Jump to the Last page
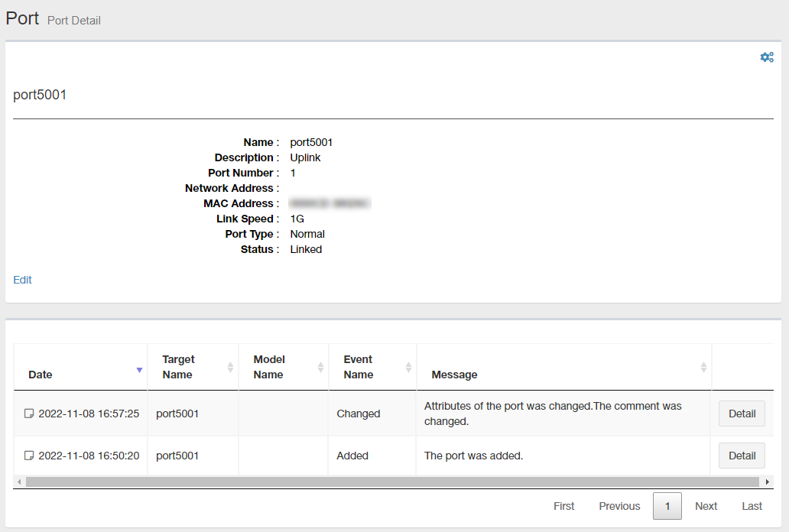The width and height of the screenshot is (789, 532). coord(752,506)
